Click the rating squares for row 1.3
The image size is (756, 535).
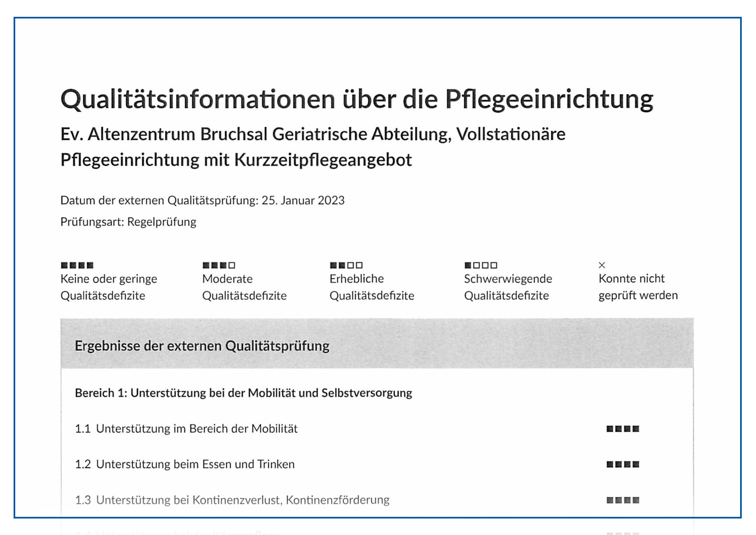623,500
